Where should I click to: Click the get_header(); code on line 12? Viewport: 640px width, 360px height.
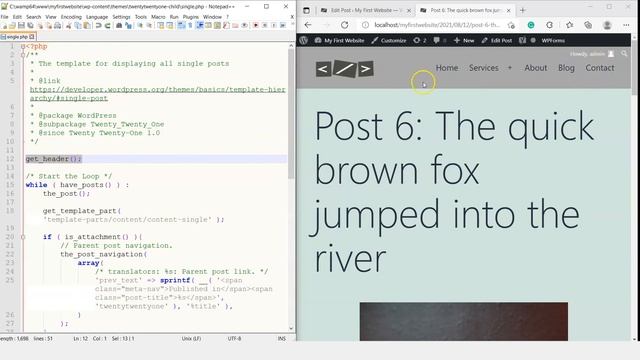53,159
